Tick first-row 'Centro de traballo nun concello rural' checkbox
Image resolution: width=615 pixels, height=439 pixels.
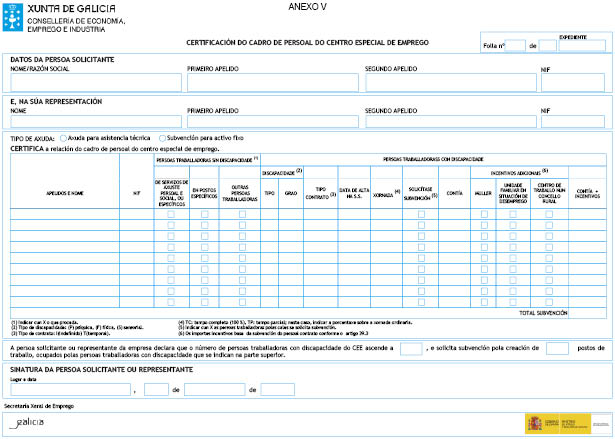point(549,214)
